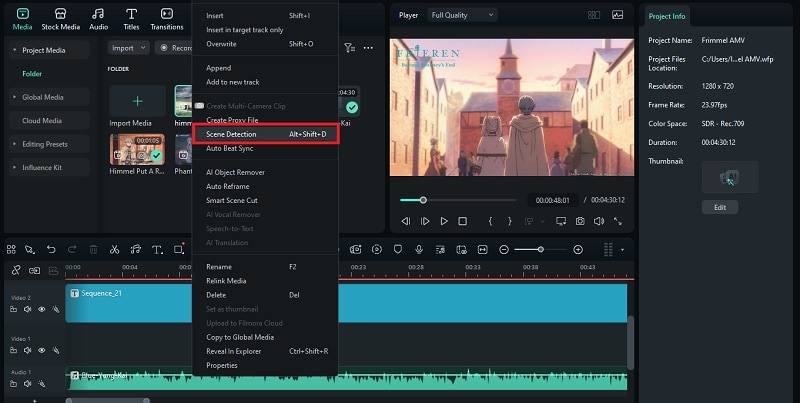Zoom in the timeline with plus
This screenshot has height=403, width=800.
[578, 249]
